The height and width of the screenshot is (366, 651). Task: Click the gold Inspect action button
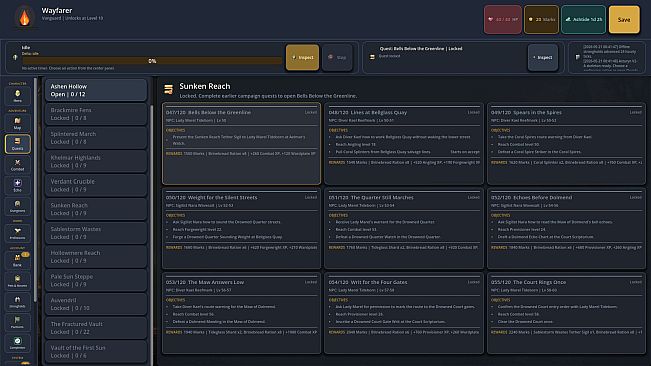point(302,57)
